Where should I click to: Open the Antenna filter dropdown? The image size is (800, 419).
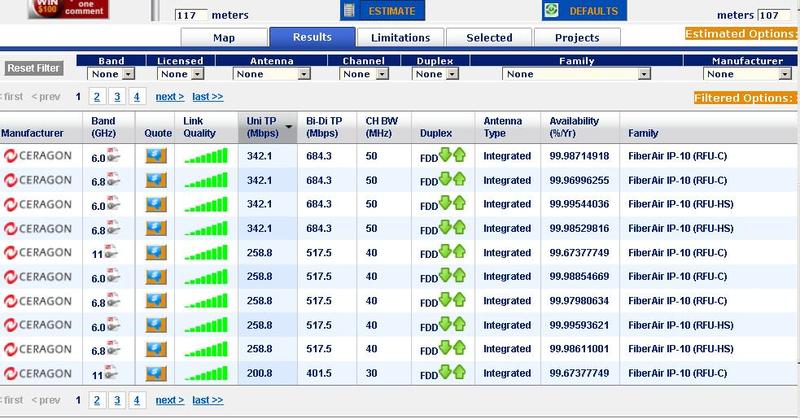(272, 74)
